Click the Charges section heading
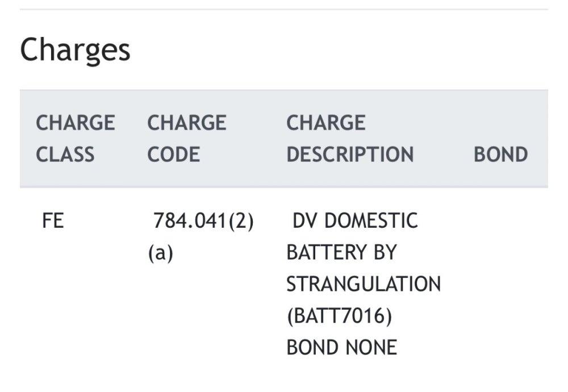568x392 pixels. tap(75, 50)
